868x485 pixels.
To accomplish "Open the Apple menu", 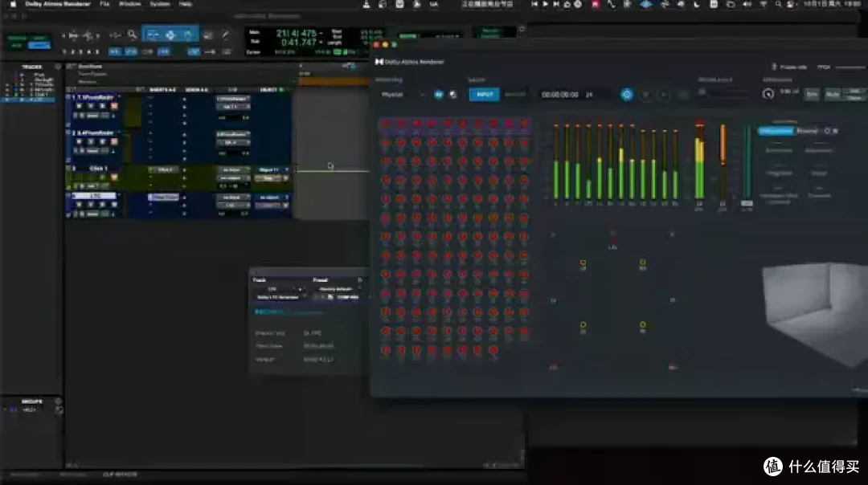I will 13,4.
